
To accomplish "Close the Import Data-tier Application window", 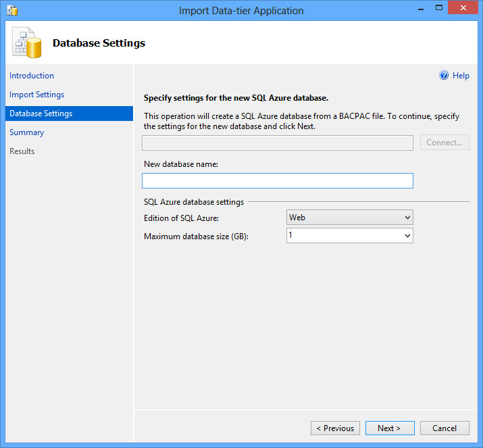I will [x=463, y=8].
